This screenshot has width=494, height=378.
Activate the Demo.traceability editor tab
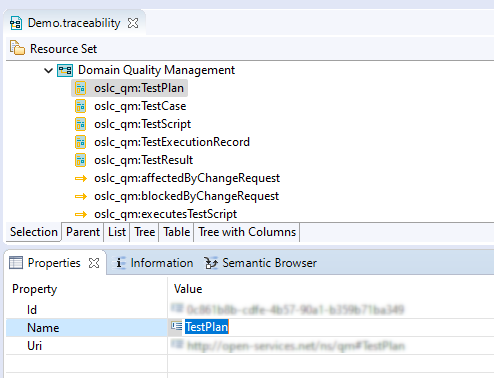click(x=74, y=23)
